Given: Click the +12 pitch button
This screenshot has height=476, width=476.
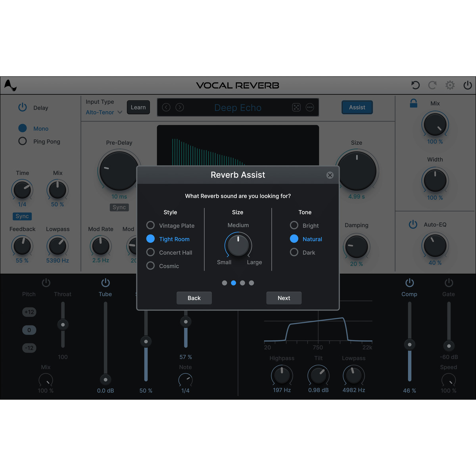Looking at the screenshot, I should coord(29,312).
